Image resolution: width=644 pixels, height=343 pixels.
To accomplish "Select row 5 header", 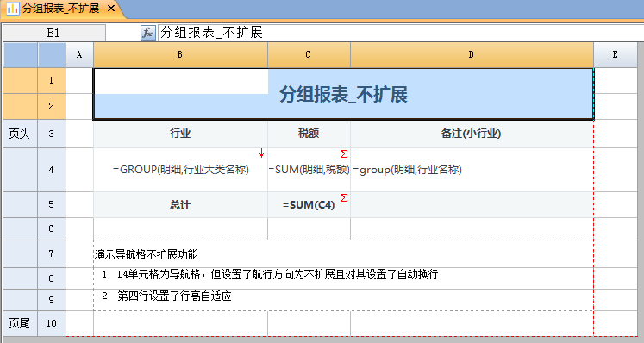I will pos(52,204).
